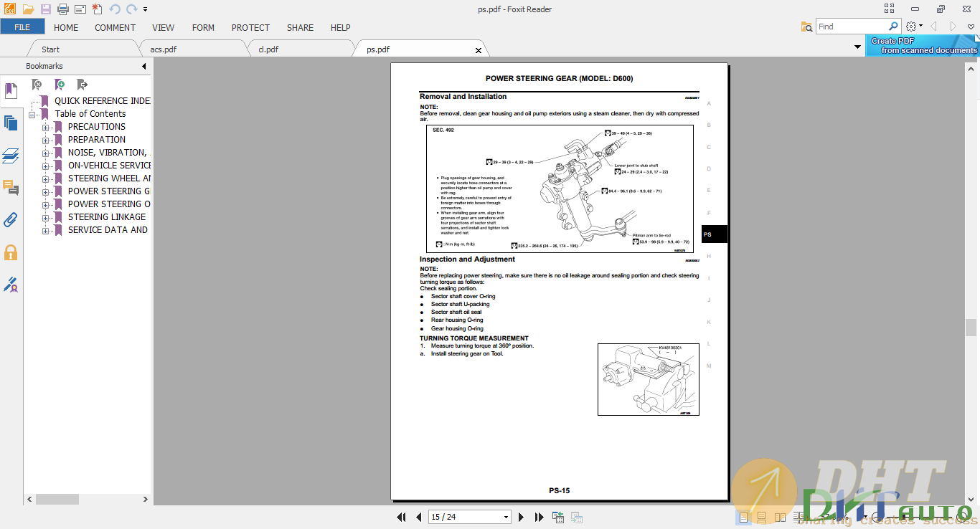Screen dimensions: 980x529
Task: Click the Save icon in quick access toolbar
Action: tap(46, 9)
